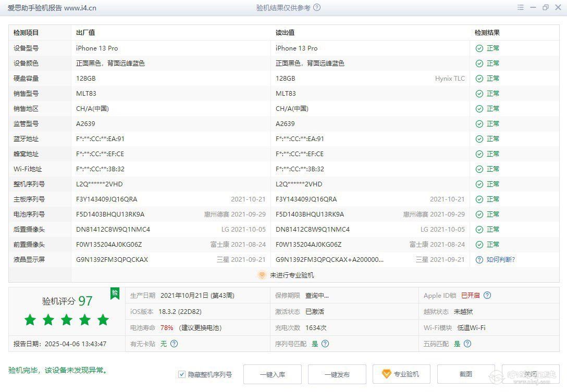The image size is (567, 392).
Task: Click the 验机评分 97 score
Action: point(67,301)
